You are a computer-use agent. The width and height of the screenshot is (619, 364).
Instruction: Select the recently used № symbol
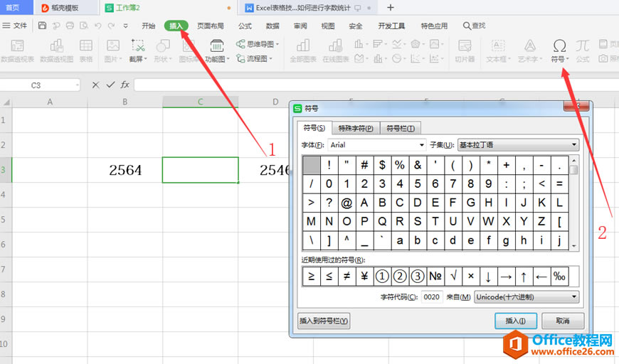tap(435, 276)
